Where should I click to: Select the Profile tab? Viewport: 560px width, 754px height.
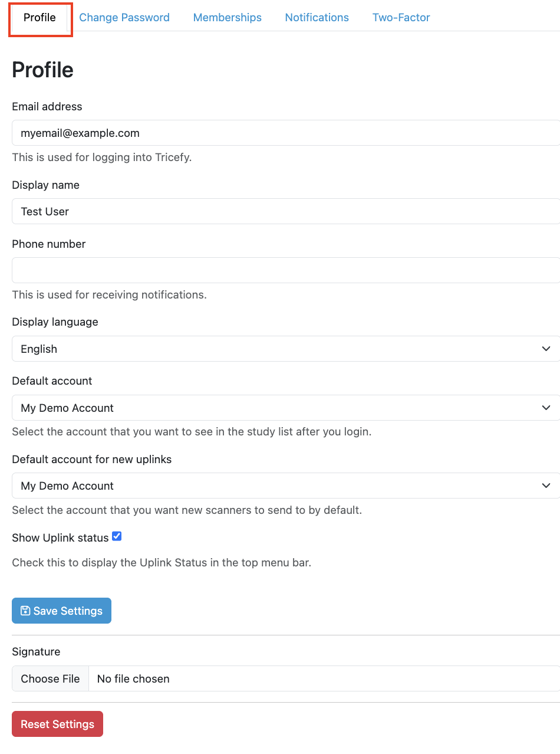pos(40,18)
